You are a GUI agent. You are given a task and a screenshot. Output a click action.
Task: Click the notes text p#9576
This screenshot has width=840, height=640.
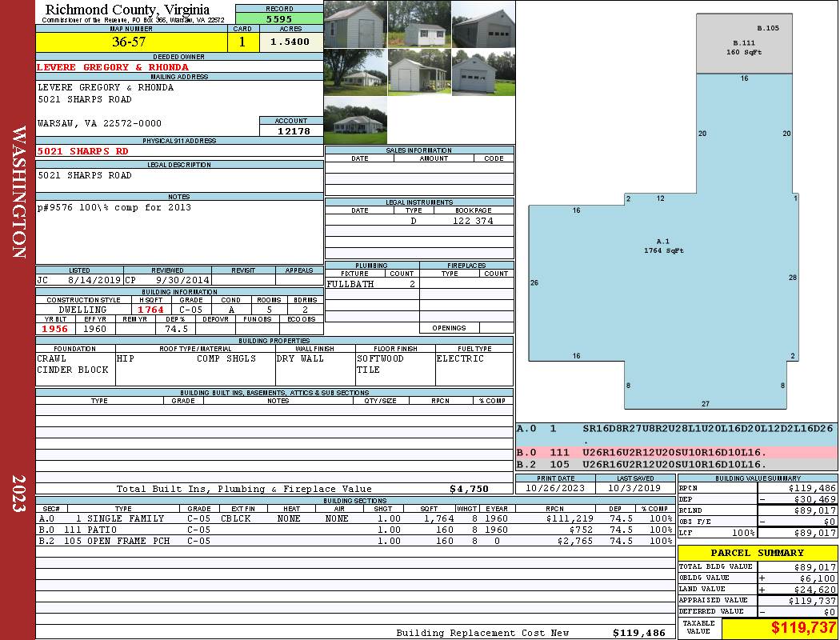coord(114,207)
